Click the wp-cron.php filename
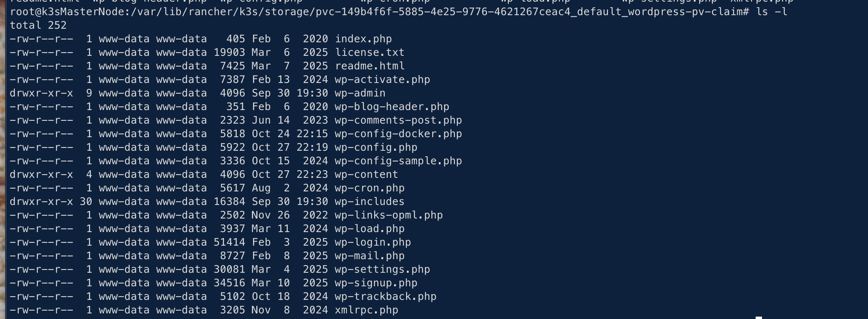Image resolution: width=868 pixels, height=319 pixels. tap(369, 188)
